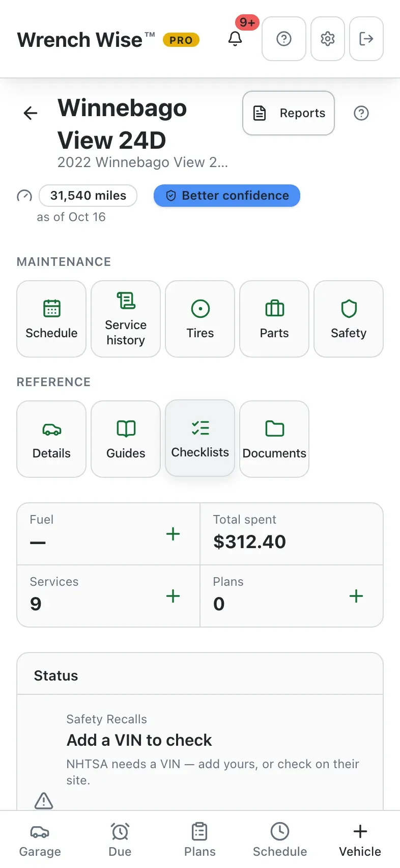400x868 pixels.
Task: Click help icon beside Reports
Action: [361, 113]
